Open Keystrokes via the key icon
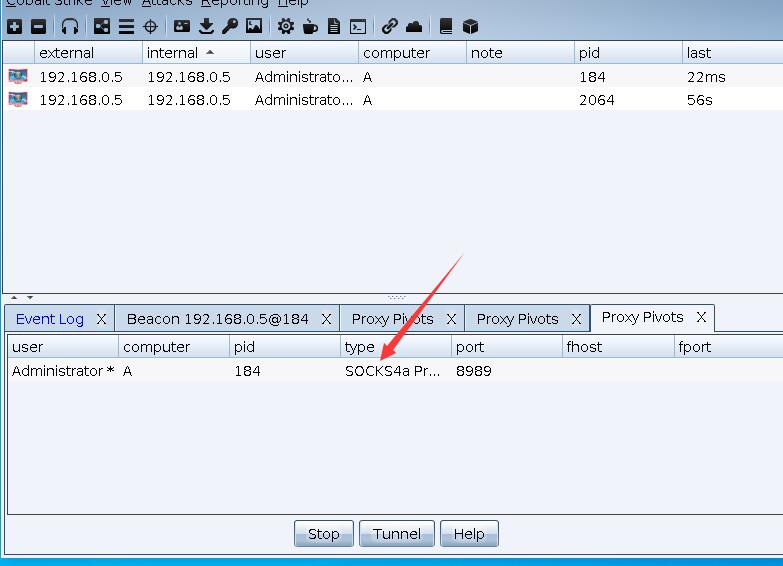The height and width of the screenshot is (566, 783). 230,26
